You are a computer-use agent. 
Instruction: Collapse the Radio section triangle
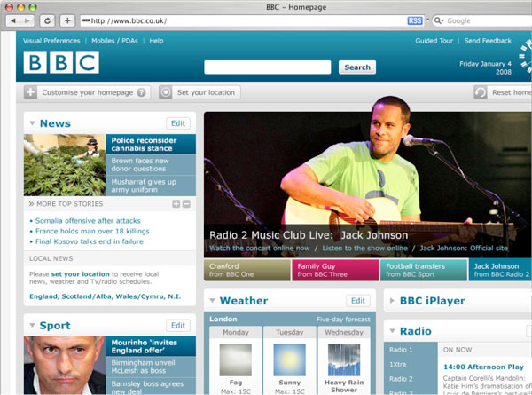coord(392,331)
